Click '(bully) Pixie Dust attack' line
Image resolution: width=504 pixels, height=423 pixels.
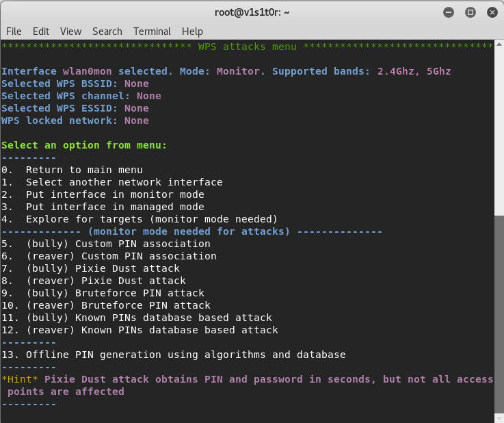[x=103, y=268]
